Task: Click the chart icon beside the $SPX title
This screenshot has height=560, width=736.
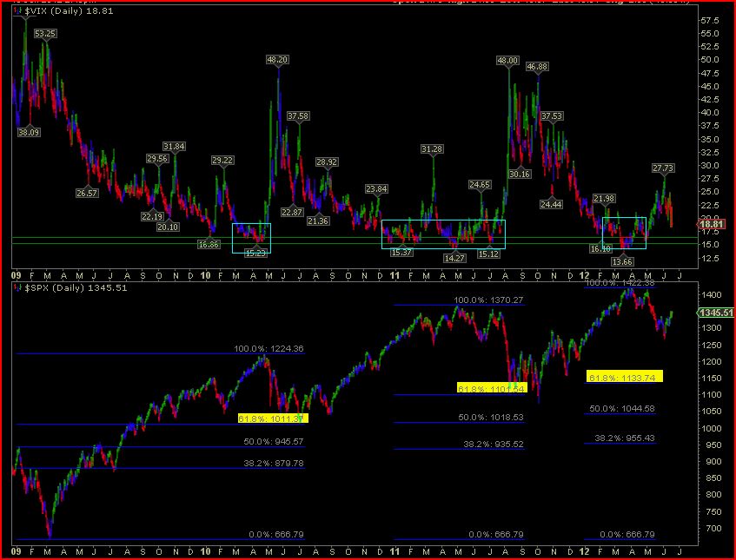Action: coord(17,287)
